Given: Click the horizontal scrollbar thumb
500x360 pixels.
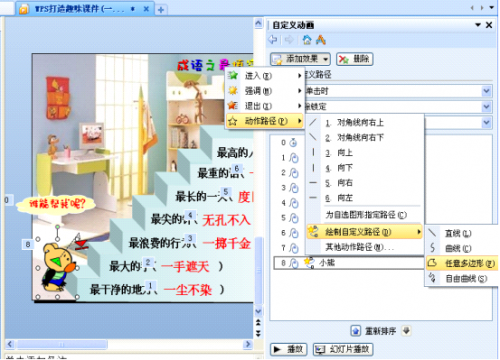Looking at the screenshot, I should [62, 344].
